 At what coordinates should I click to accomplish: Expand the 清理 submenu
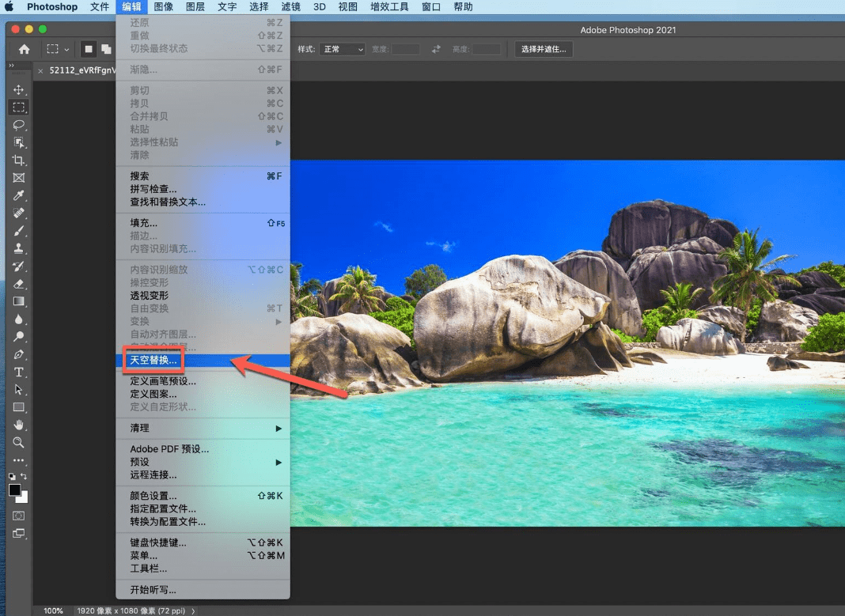203,428
